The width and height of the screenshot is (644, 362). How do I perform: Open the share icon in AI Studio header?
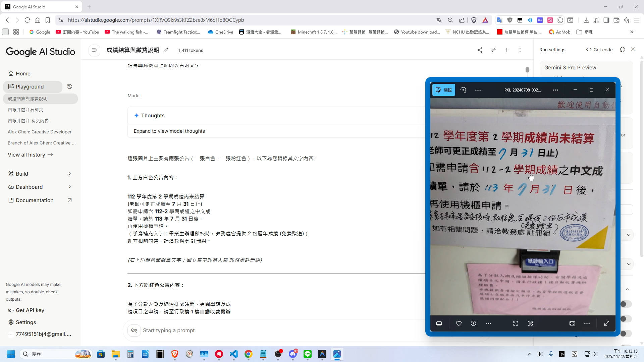pyautogui.click(x=480, y=50)
